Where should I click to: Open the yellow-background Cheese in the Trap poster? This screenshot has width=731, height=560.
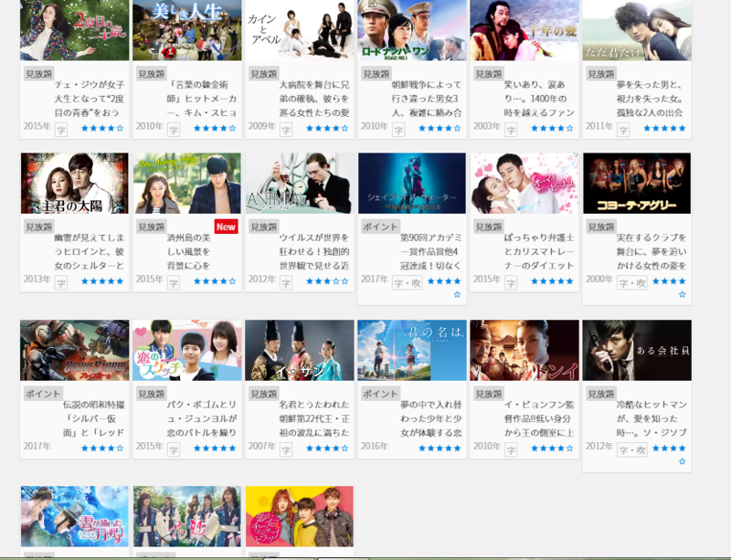pyautogui.click(x=300, y=516)
